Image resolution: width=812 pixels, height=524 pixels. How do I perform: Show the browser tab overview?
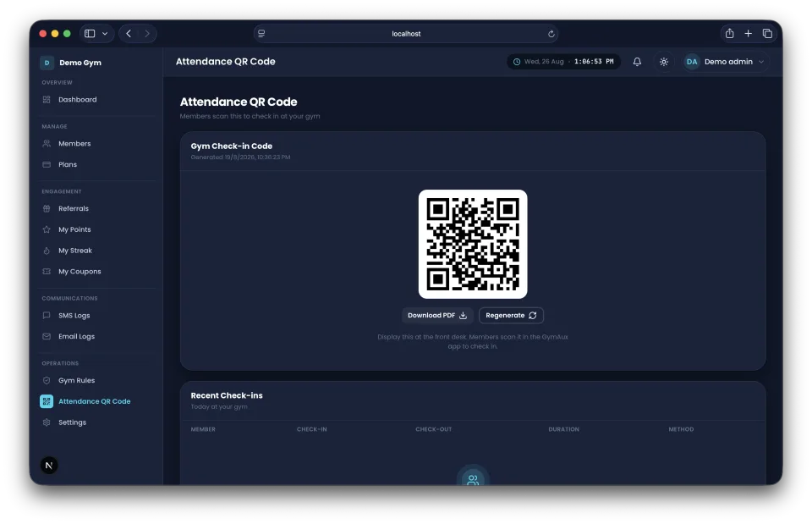click(767, 34)
